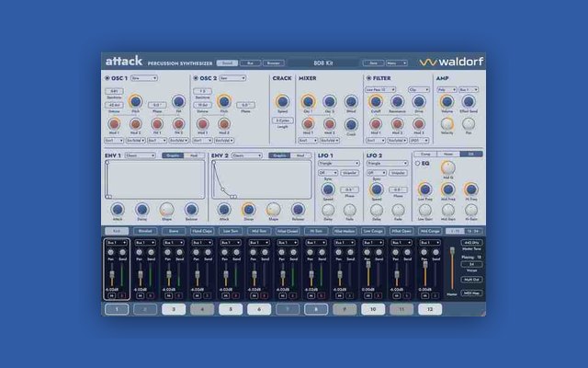The image size is (588, 368).
Task: Click the channel 1 volume fader
Action: [112, 273]
